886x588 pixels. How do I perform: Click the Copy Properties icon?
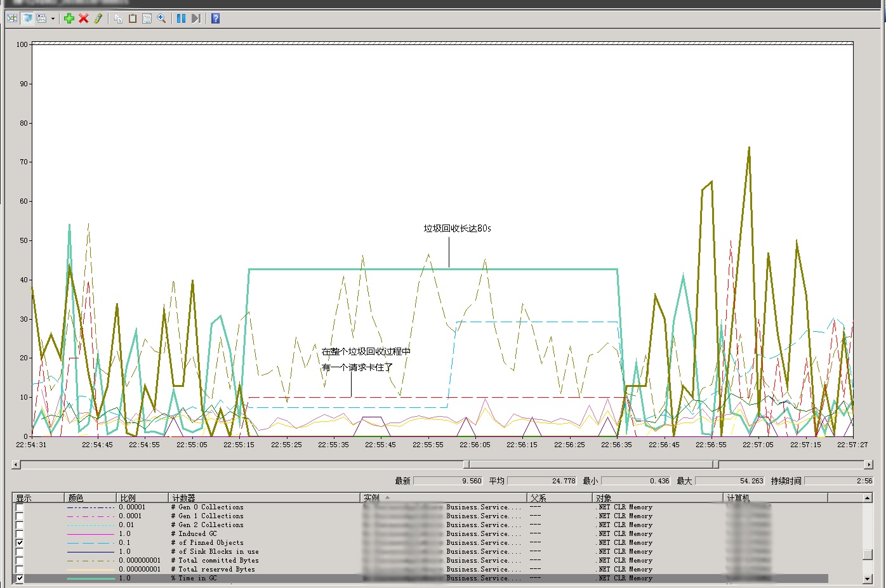click(118, 18)
